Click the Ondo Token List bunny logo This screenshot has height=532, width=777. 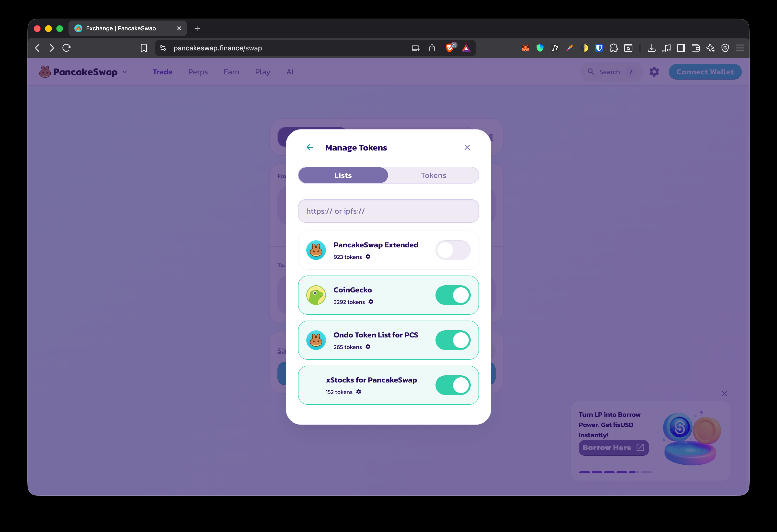[316, 340]
